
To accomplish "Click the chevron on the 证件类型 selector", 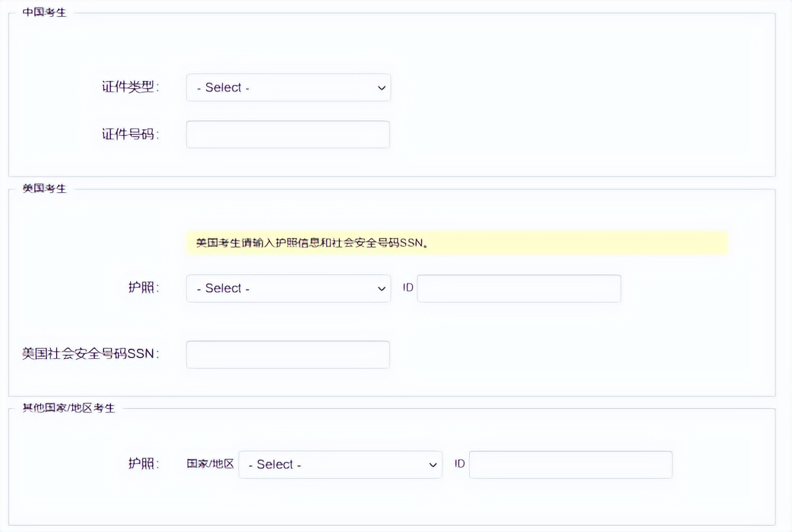I will click(381, 88).
